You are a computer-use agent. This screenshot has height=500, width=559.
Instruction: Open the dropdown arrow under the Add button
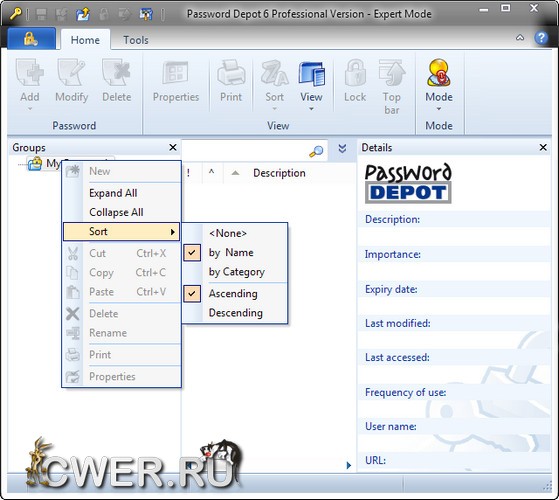tap(30, 109)
